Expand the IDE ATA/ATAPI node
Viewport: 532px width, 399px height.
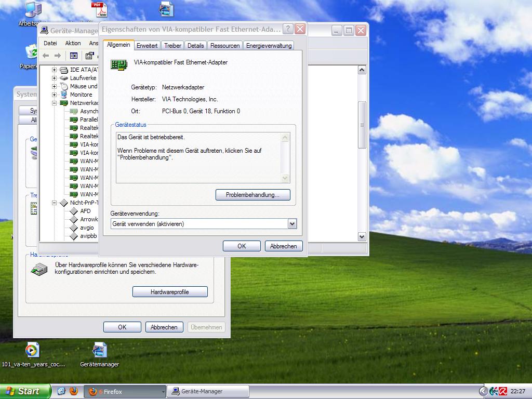coord(54,70)
